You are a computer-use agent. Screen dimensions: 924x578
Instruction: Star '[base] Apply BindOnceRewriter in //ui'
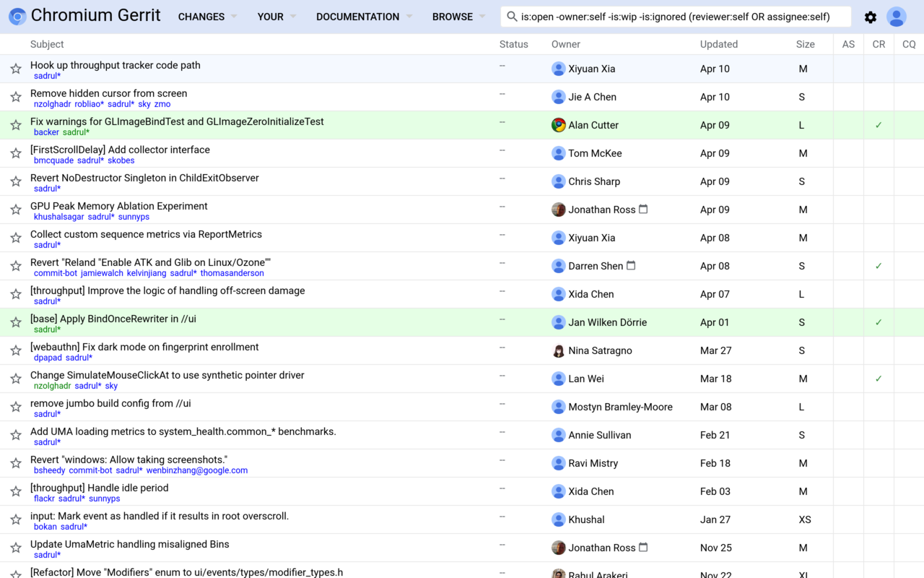pyautogui.click(x=16, y=322)
